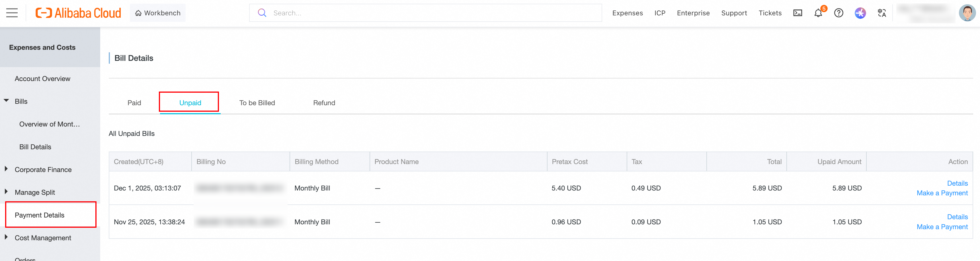The width and height of the screenshot is (980, 261).
Task: Switch to the To be Billed tab
Action: click(x=257, y=103)
